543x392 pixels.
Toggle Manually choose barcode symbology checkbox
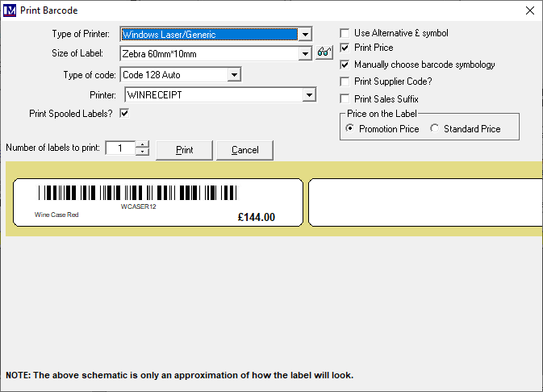(x=345, y=65)
